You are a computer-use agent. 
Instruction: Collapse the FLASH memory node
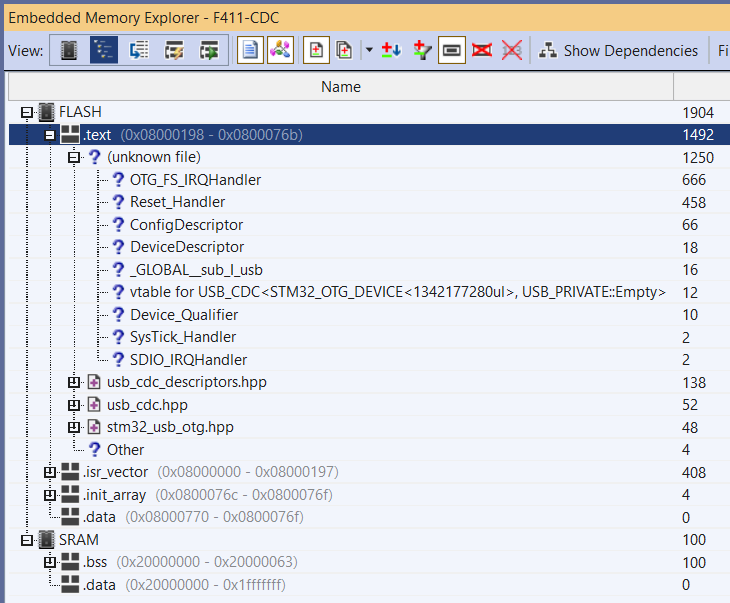coord(27,112)
